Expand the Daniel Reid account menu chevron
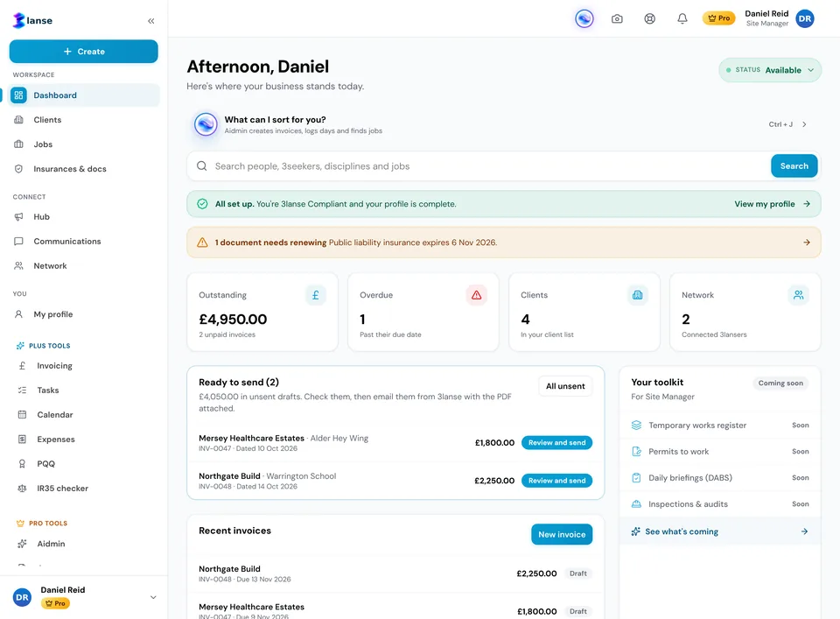The width and height of the screenshot is (840, 619). coord(153,597)
